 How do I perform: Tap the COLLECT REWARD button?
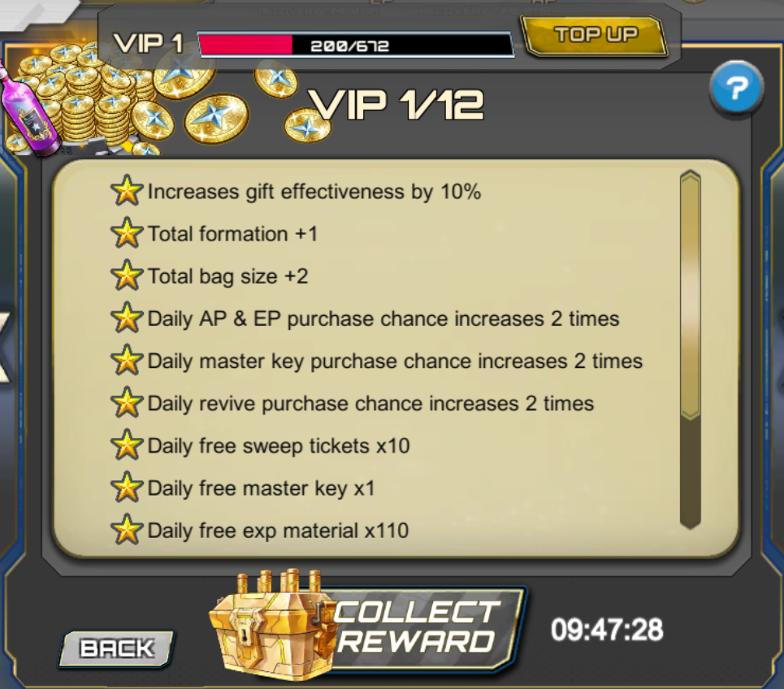tap(367, 626)
